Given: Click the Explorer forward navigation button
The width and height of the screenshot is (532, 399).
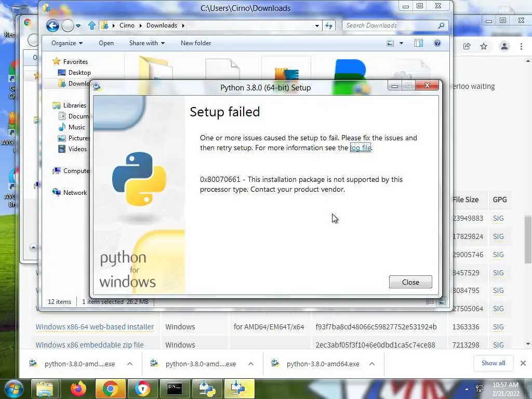Looking at the screenshot, I should tap(68, 25).
